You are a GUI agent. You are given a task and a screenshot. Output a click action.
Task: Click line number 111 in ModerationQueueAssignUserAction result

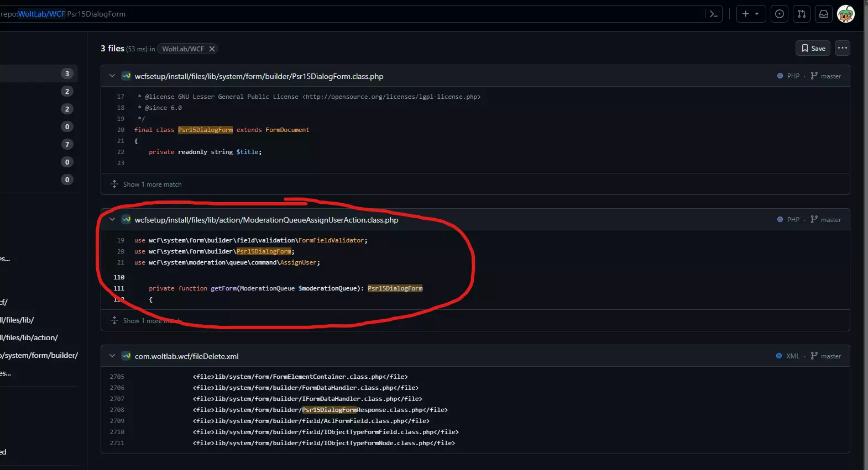coord(119,288)
